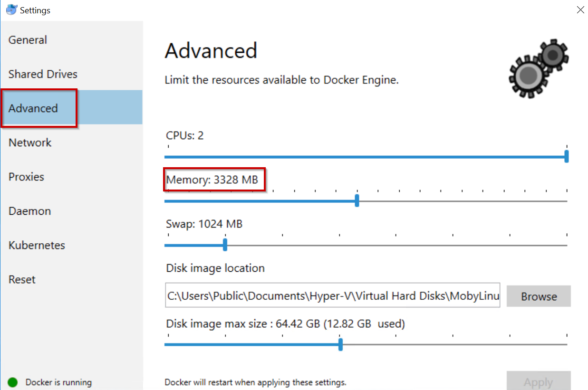
Task: Click the gears icon in Advanced header
Action: click(x=538, y=68)
